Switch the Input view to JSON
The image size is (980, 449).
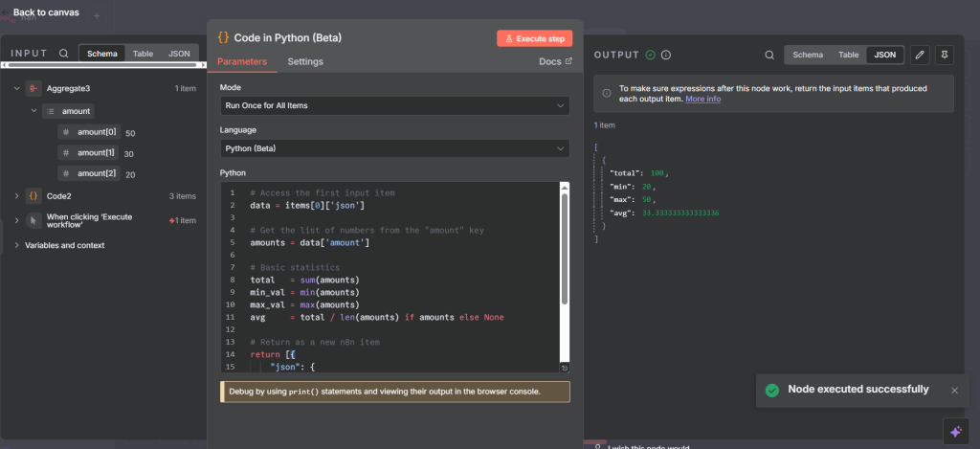179,55
